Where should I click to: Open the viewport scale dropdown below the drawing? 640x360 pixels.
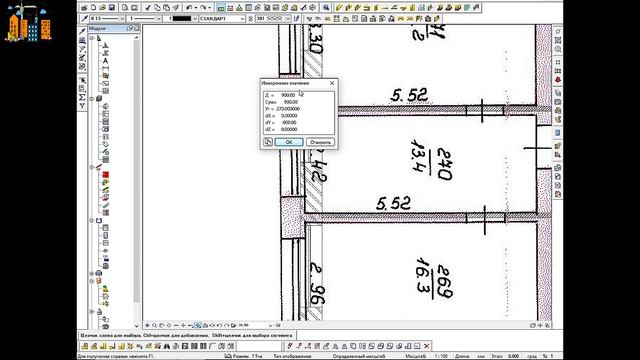(270, 325)
